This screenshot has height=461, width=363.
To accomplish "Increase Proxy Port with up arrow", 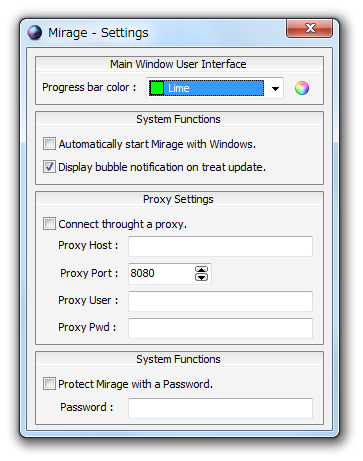I will [201, 269].
